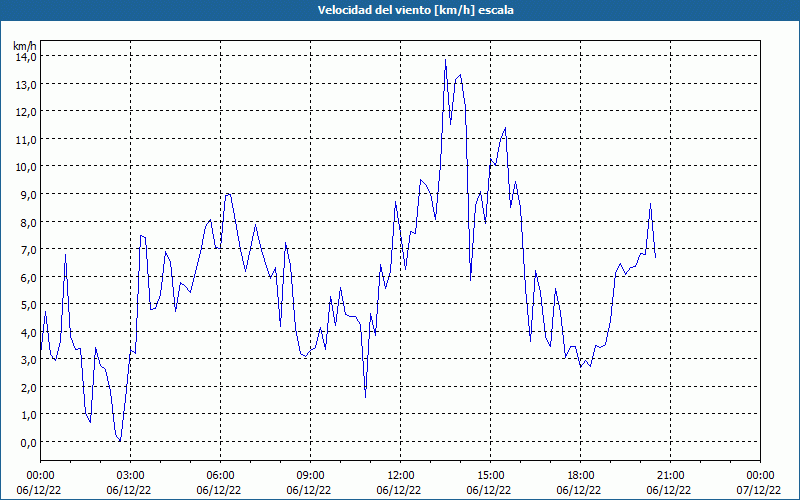Select the 'km/h' unit label above the axis

[24, 46]
